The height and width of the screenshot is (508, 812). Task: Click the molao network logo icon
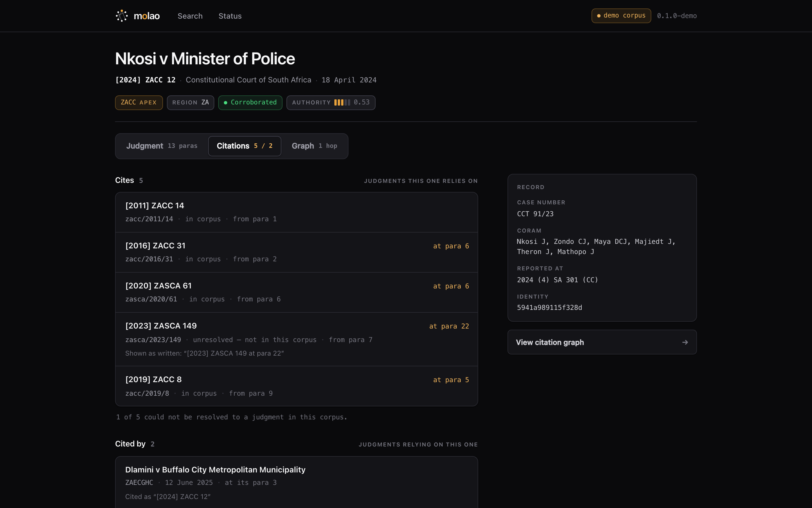(122, 16)
